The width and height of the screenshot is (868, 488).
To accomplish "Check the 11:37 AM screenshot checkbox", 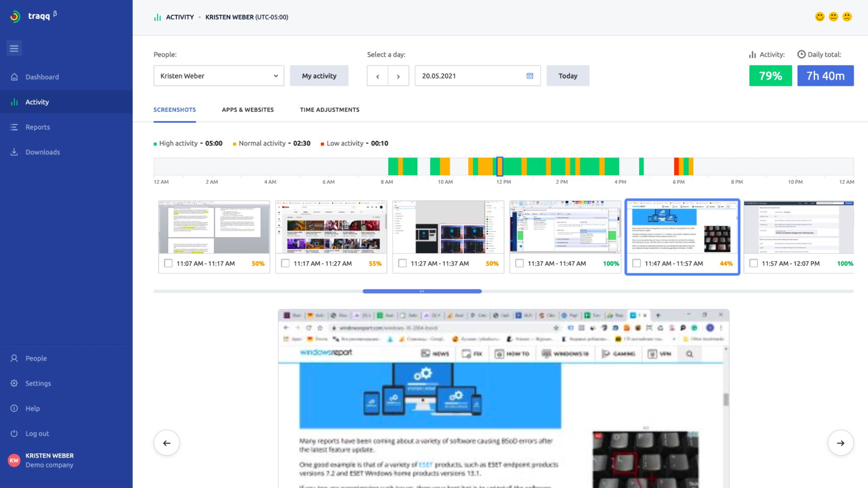I will 519,263.
